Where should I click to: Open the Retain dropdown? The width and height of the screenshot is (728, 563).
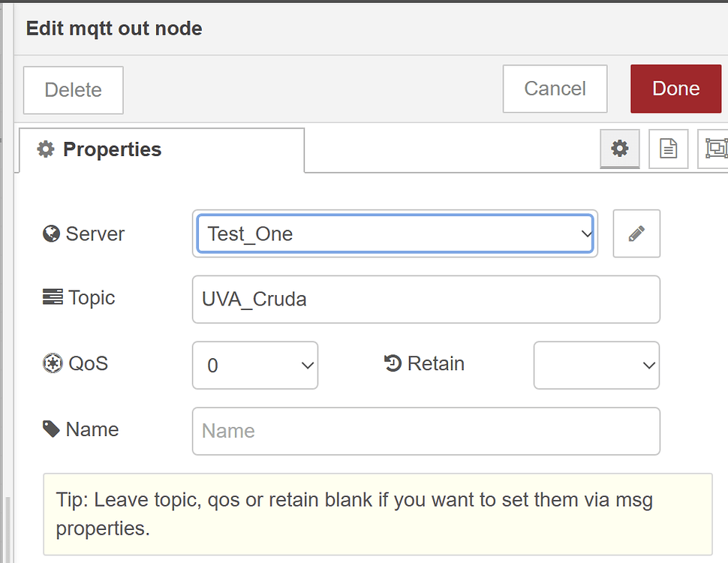(596, 366)
